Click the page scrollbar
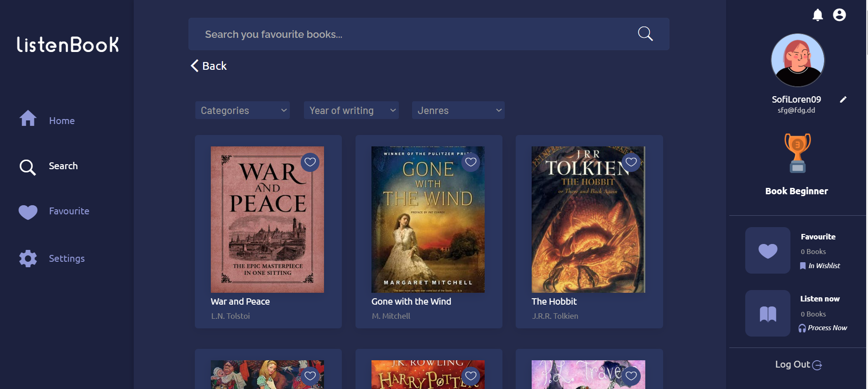868x389 pixels. [x=866, y=32]
